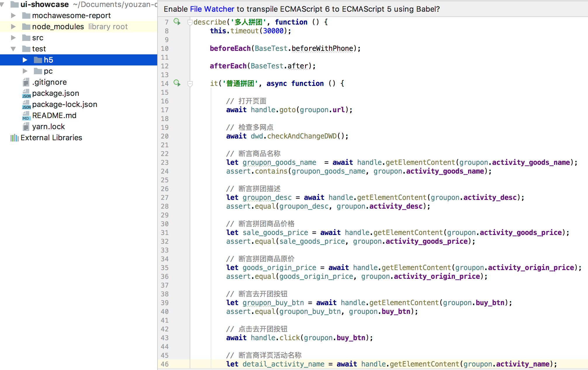Click the run test icon on line 7
The image size is (588, 370).
pyautogui.click(x=177, y=22)
